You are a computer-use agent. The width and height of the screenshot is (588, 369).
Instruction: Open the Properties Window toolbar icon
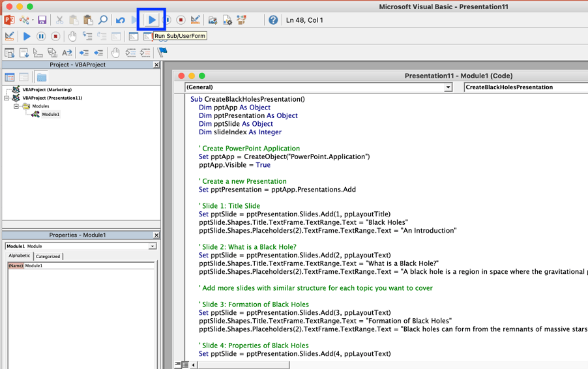pos(228,20)
